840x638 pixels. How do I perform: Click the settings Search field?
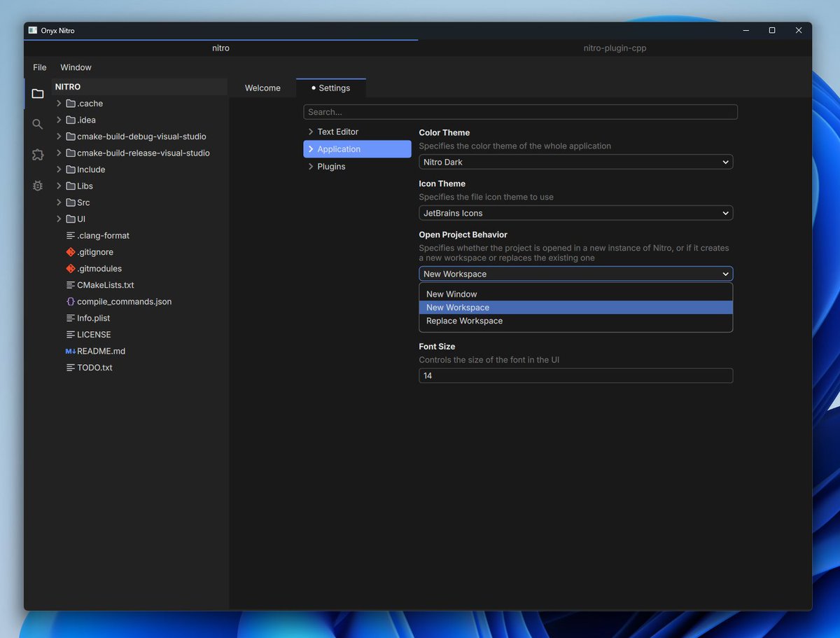pos(520,112)
